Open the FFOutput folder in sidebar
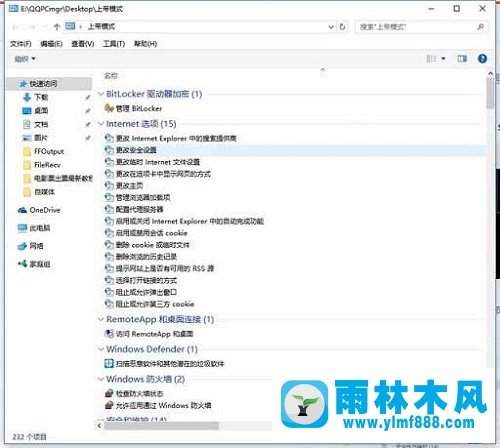The height and width of the screenshot is (448, 500). coord(43,151)
